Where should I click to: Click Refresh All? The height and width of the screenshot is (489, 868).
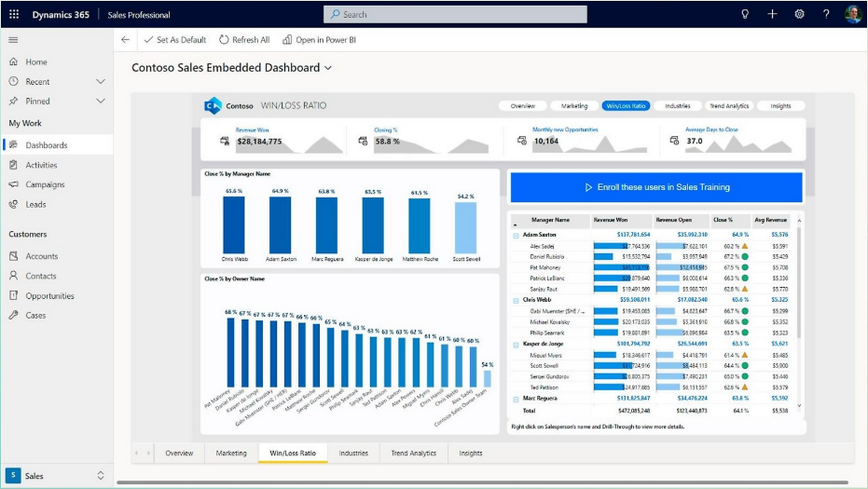(x=244, y=40)
